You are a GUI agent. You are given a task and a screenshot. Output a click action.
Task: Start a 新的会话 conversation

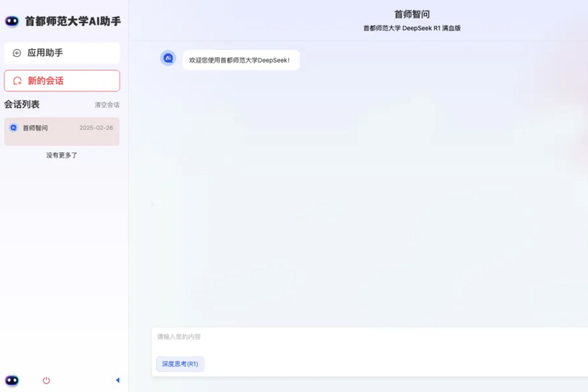click(62, 81)
